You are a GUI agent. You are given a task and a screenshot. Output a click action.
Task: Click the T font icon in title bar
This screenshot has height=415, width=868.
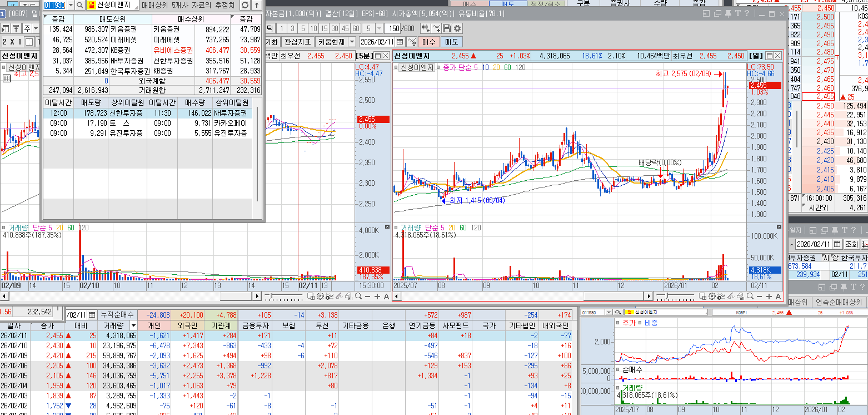tap(738, 13)
